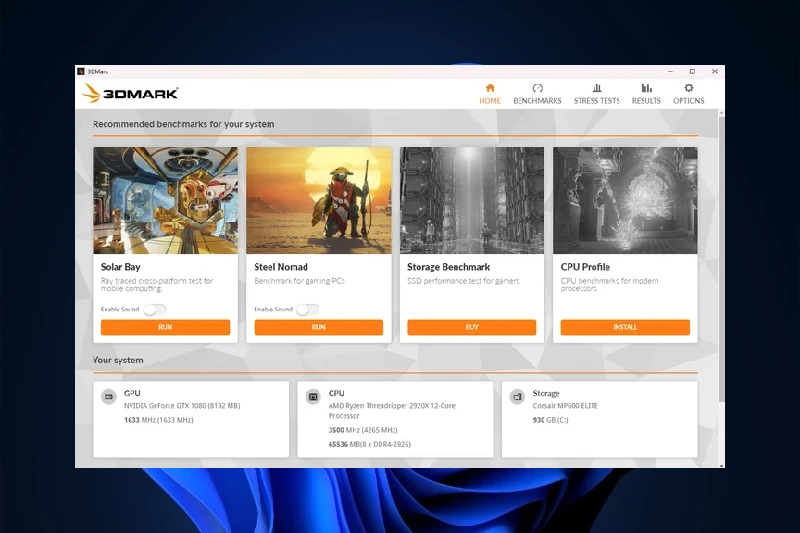The height and width of the screenshot is (533, 800).
Task: Click the 3DMark title bar app icon
Action: coord(81,71)
